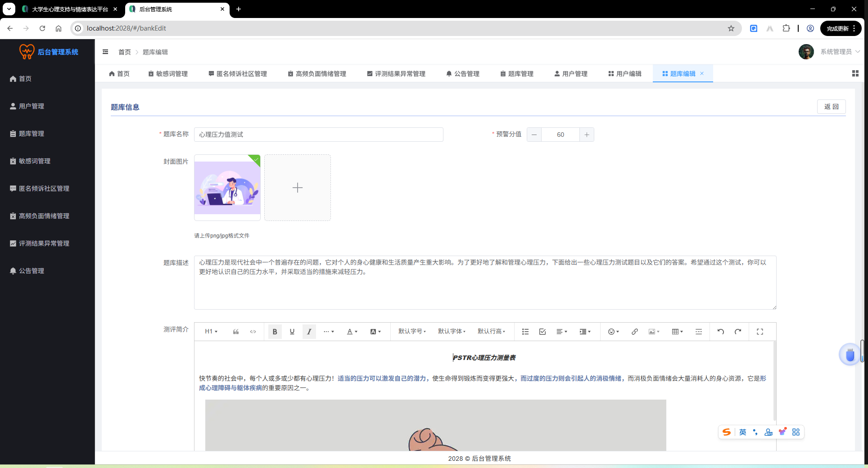This screenshot has height=468, width=868.
Task: Enter fullscreen mode of the rich text editor
Action: pos(760,332)
